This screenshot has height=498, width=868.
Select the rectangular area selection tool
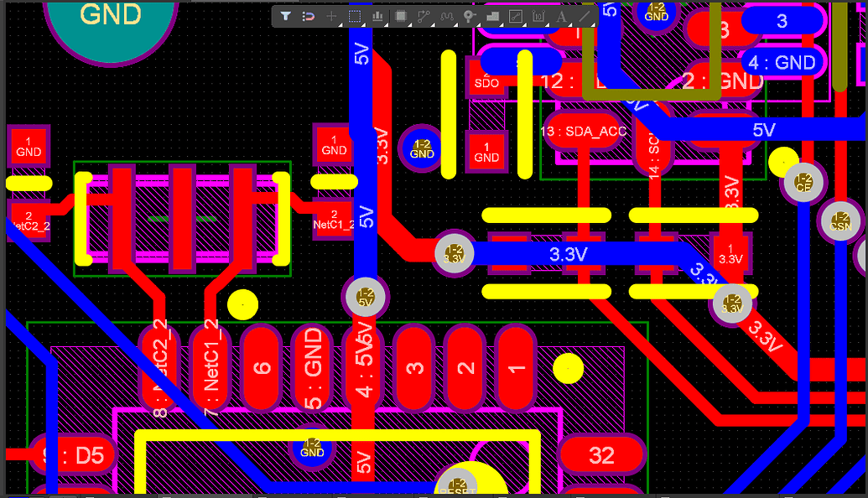pos(353,15)
